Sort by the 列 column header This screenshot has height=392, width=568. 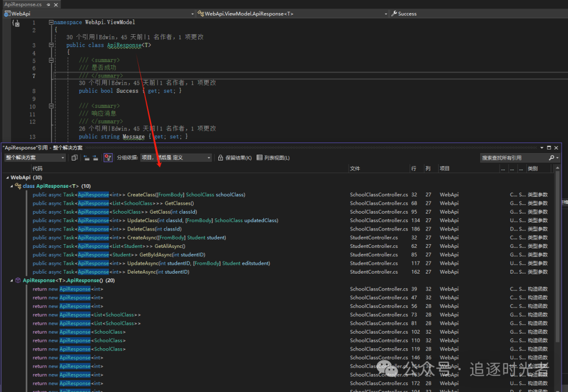point(428,168)
